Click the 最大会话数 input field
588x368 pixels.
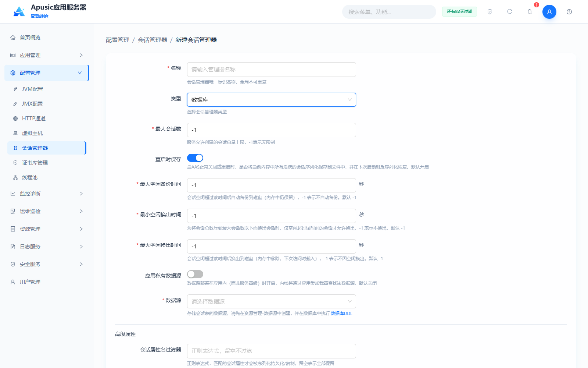coord(272,130)
